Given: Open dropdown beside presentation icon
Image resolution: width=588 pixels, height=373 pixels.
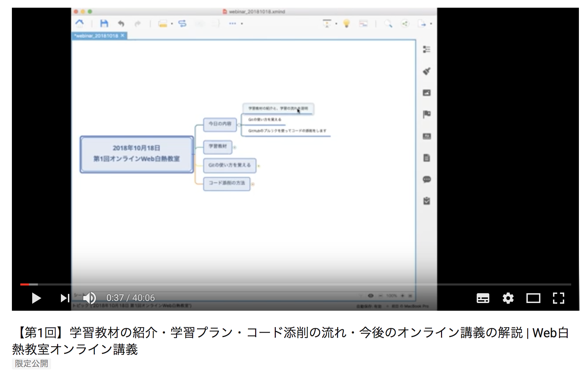Looking at the screenshot, I should (x=336, y=24).
